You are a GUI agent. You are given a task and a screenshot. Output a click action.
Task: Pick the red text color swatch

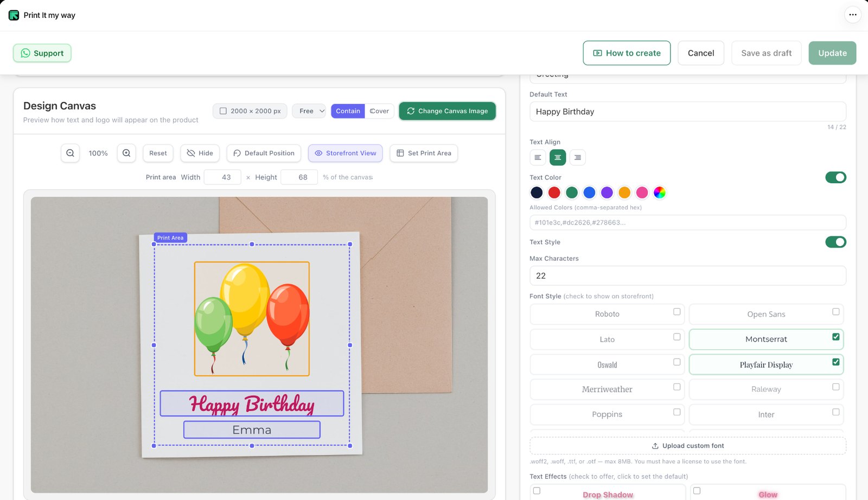tap(554, 193)
